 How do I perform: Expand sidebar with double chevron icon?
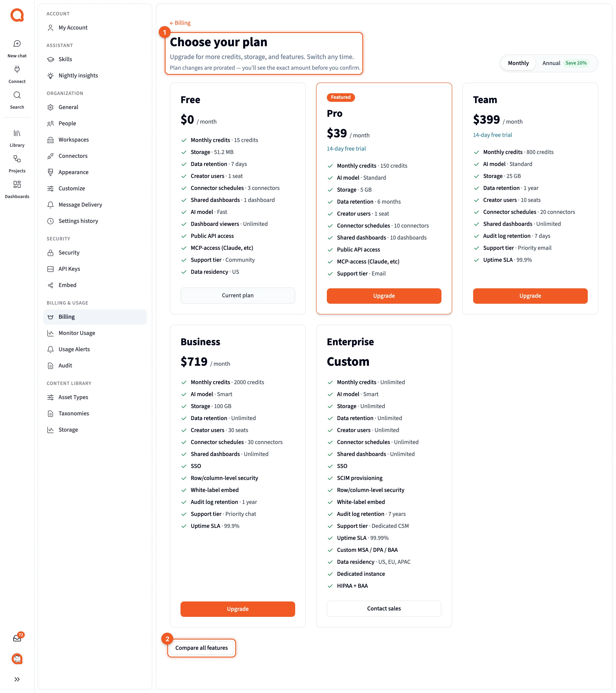(17, 680)
